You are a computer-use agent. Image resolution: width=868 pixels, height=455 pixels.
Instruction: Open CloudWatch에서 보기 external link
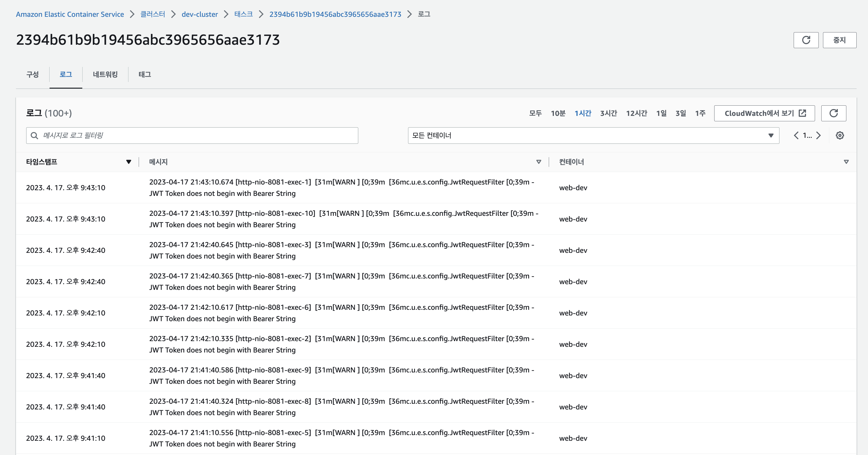tap(764, 113)
